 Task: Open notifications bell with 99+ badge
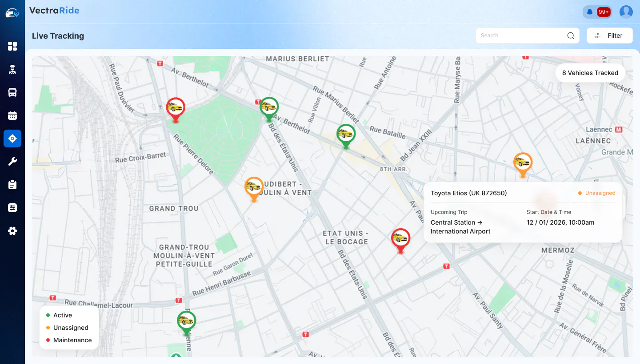(x=597, y=12)
